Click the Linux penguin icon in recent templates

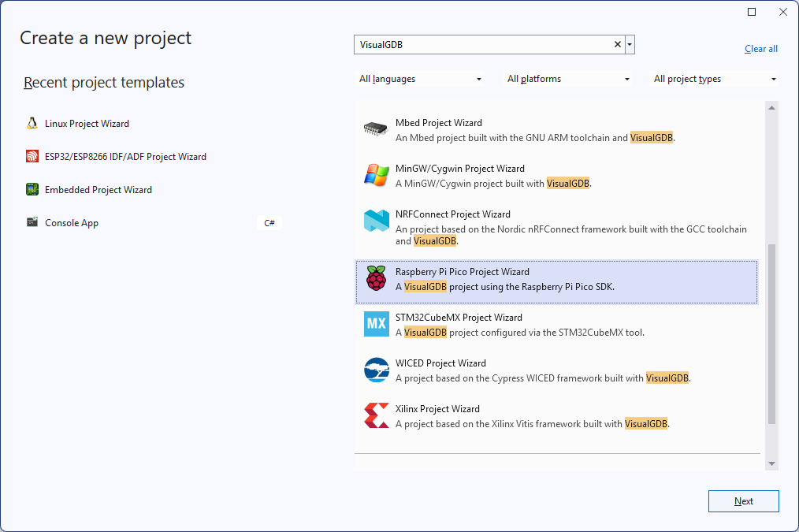32,124
